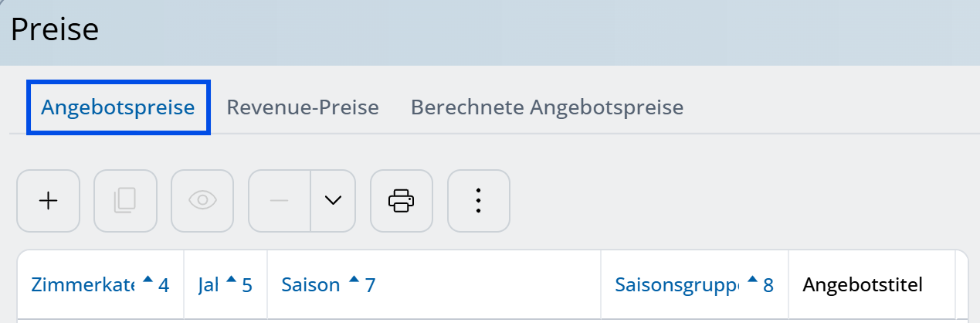
Task: Sort by the Saison column header text
Action: pos(310,285)
